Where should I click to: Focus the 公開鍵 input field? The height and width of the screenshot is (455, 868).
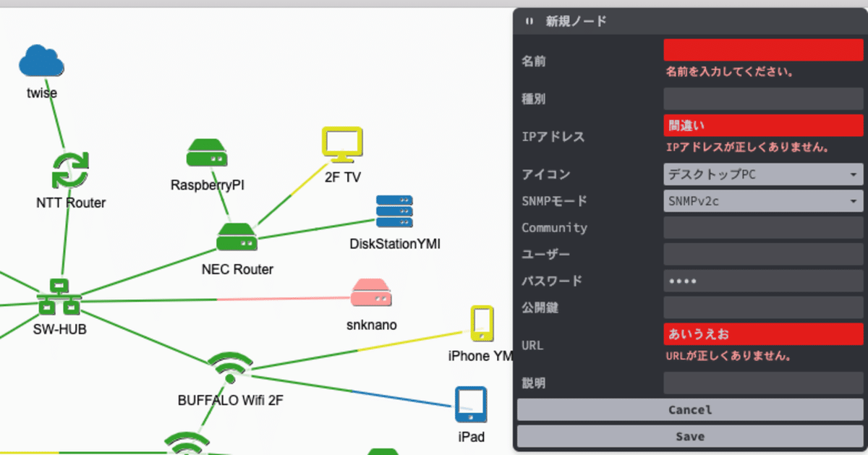click(763, 307)
